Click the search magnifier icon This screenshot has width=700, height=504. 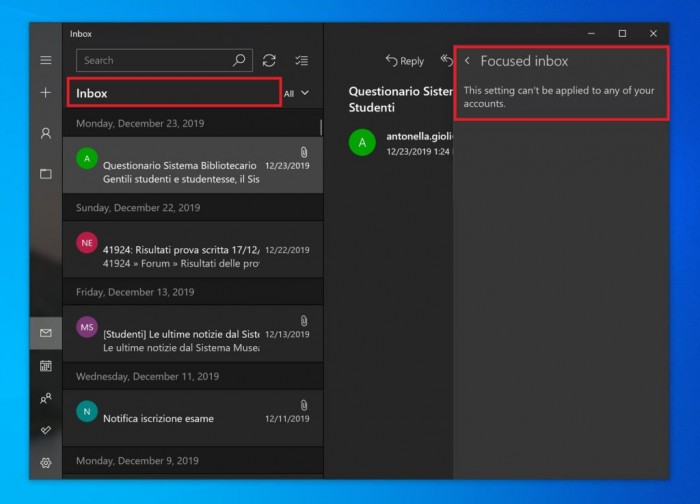click(239, 60)
